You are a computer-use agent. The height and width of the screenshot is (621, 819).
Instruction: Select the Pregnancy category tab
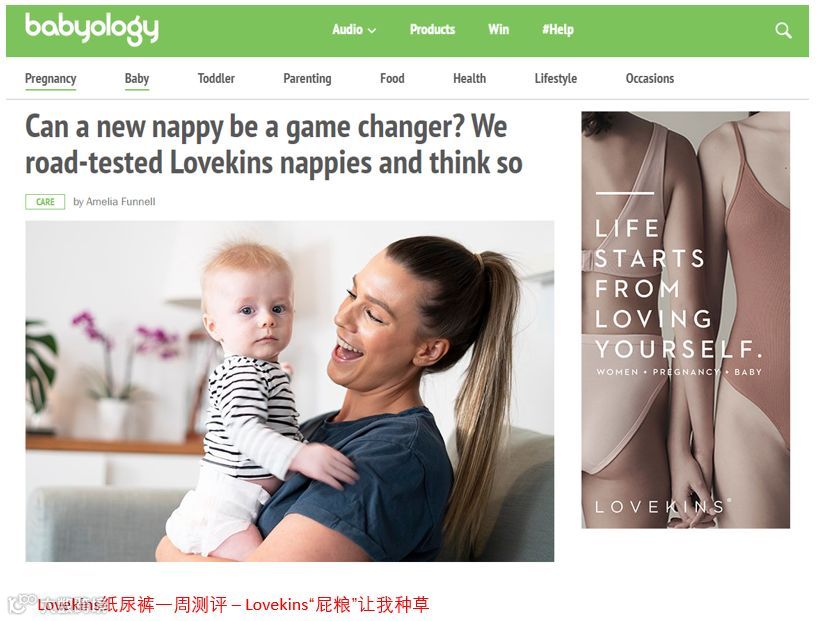pos(51,79)
